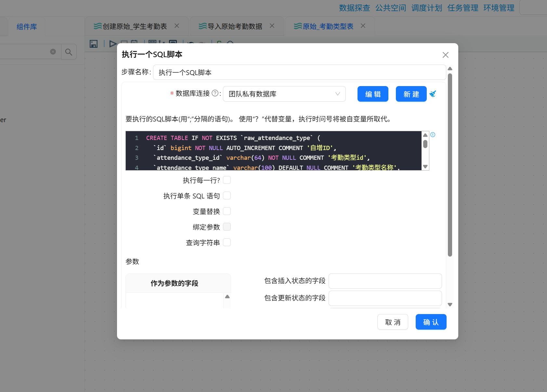The height and width of the screenshot is (392, 547).
Task: Click the dialog vertical scrollbar thumb
Action: (450, 165)
